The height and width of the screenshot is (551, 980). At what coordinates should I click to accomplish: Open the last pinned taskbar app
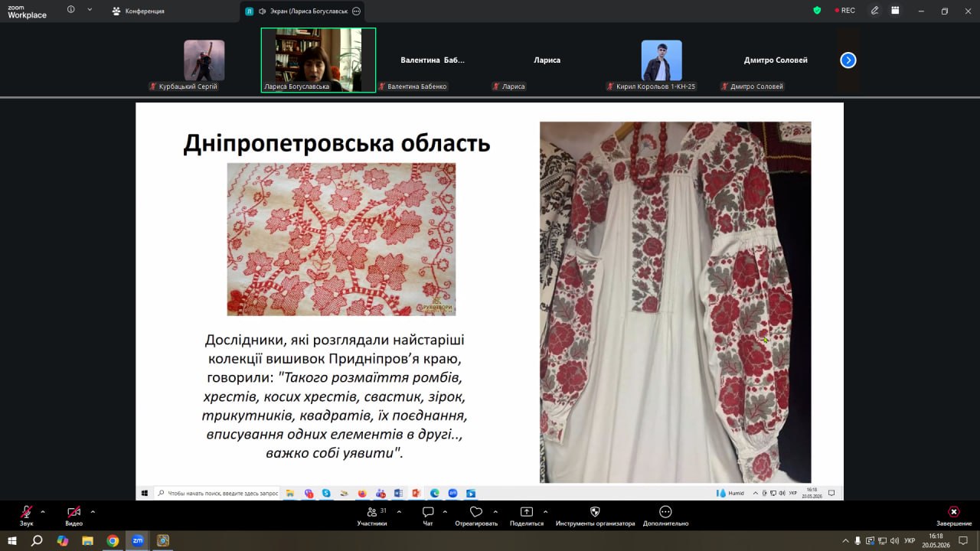click(163, 540)
